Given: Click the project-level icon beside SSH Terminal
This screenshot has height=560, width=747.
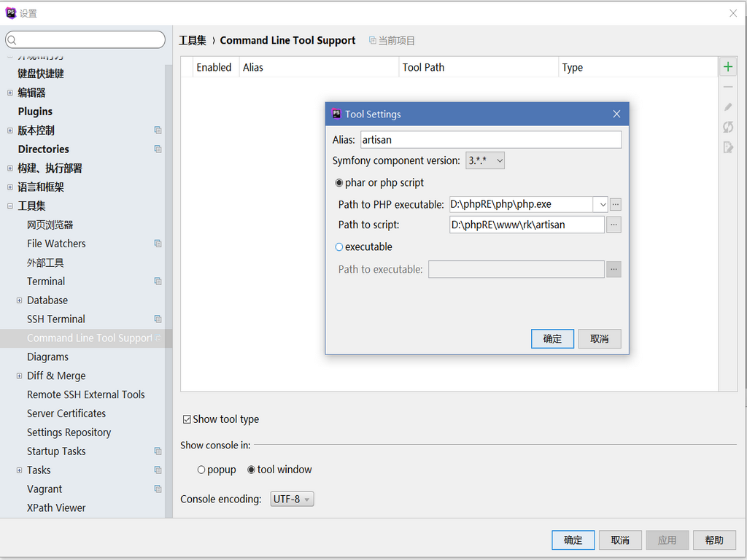Looking at the screenshot, I should [158, 319].
